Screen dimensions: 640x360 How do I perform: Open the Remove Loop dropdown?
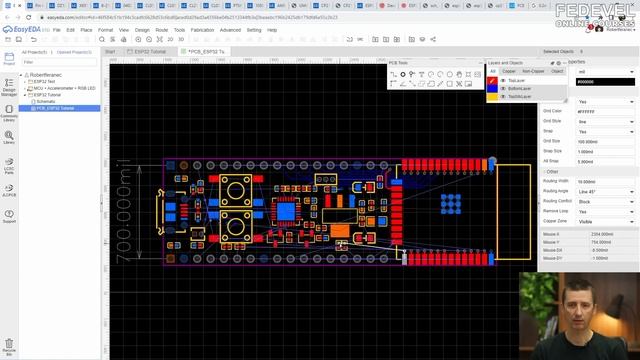(x=605, y=212)
